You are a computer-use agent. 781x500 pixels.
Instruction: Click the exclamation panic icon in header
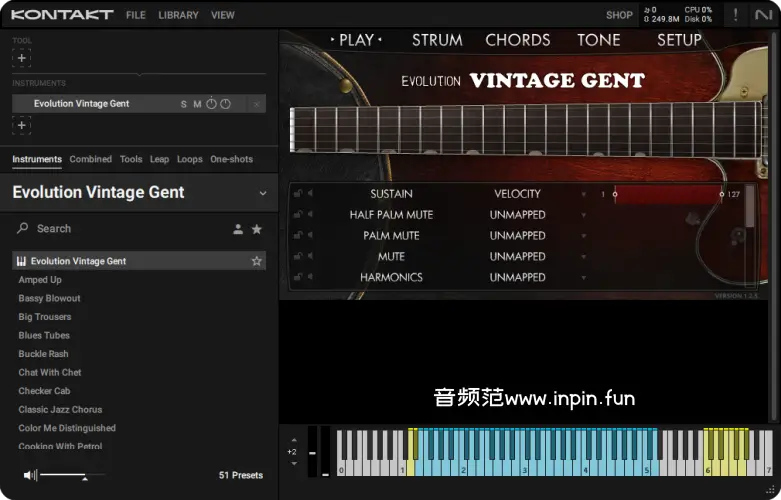[736, 15]
